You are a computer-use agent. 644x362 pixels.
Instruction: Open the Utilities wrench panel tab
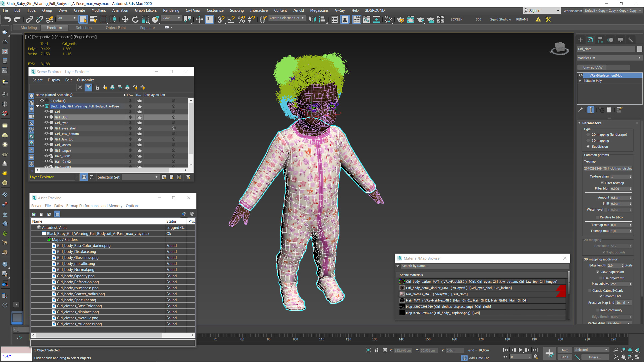tap(631, 40)
